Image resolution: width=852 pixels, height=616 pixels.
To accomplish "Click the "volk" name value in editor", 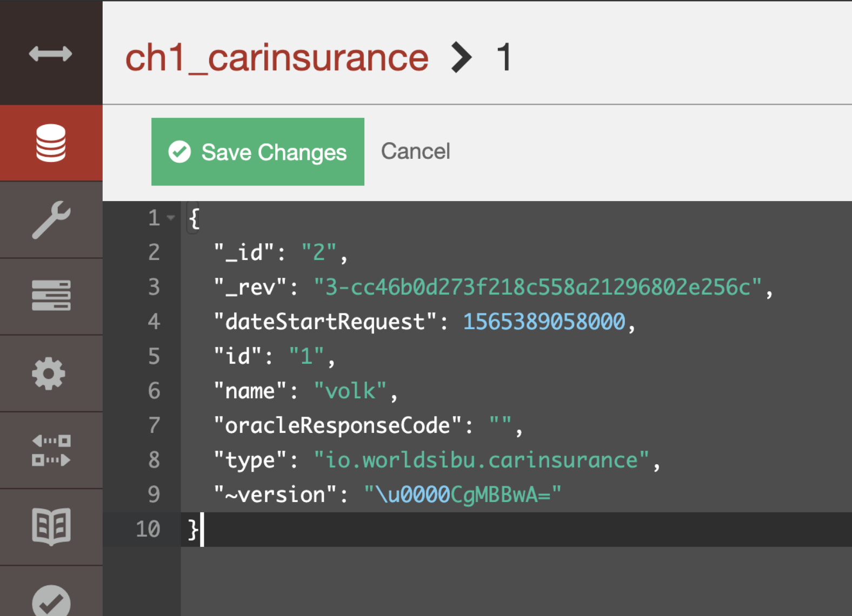I will point(350,391).
